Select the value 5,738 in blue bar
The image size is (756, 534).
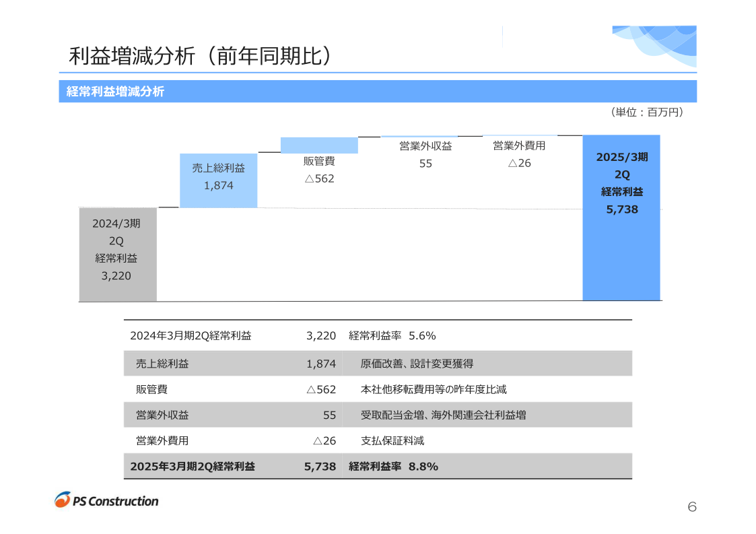622,209
